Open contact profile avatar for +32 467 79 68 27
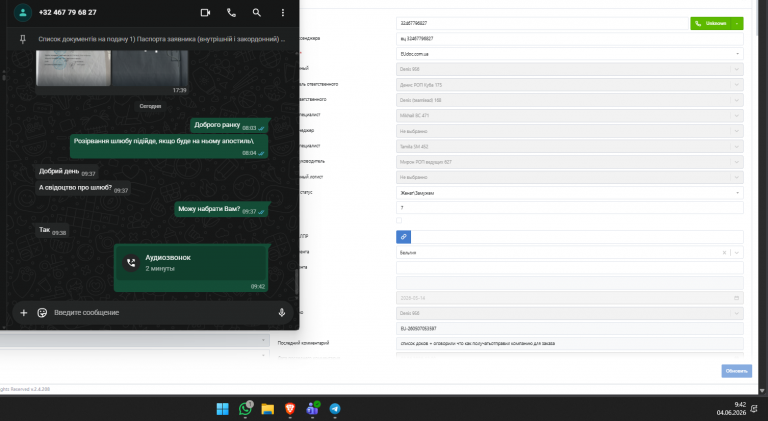 pyautogui.click(x=23, y=13)
